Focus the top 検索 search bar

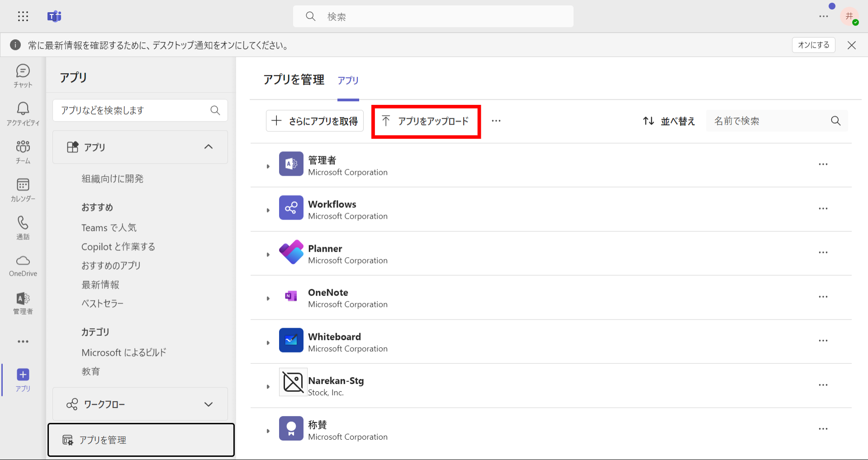(x=433, y=17)
